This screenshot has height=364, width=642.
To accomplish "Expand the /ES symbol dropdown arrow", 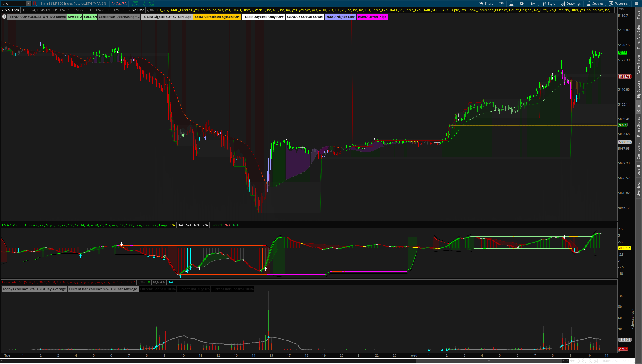I will pyautogui.click(x=29, y=4).
